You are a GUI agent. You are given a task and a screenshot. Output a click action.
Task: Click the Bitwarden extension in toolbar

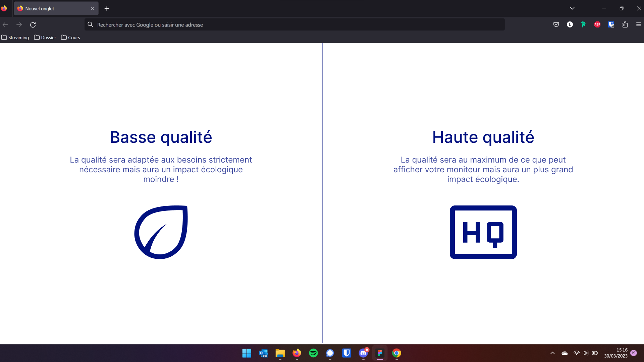click(x=611, y=24)
